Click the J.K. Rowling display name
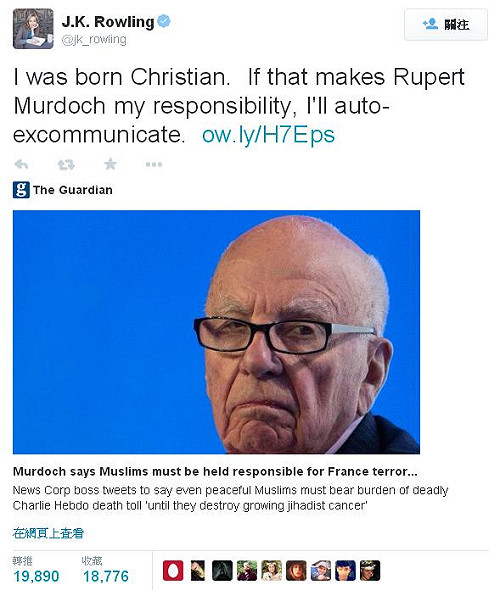500x596 pixels. pyautogui.click(x=108, y=22)
